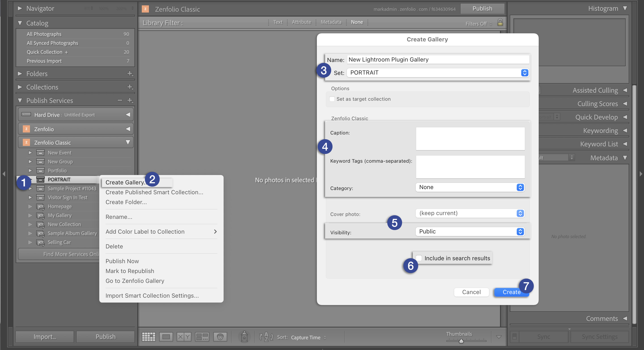Collapse the Catalog panel

coord(20,23)
